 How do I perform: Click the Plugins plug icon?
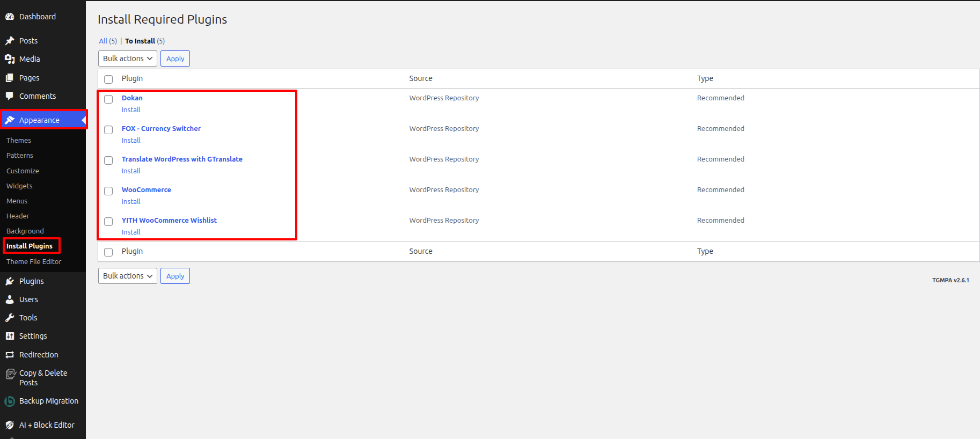coord(10,281)
